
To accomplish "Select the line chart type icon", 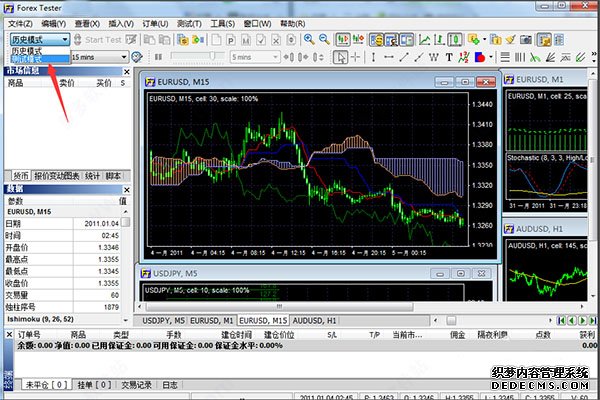I will click(x=424, y=39).
